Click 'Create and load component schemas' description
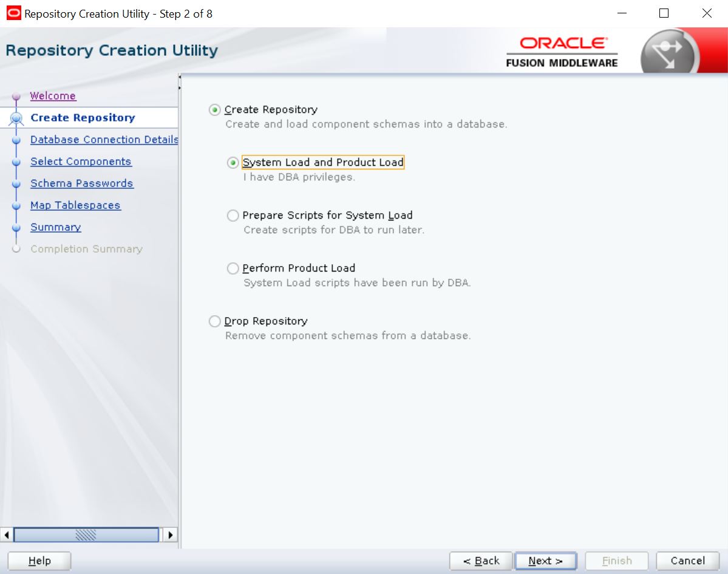Screen dimensions: 728x574 (x=366, y=125)
